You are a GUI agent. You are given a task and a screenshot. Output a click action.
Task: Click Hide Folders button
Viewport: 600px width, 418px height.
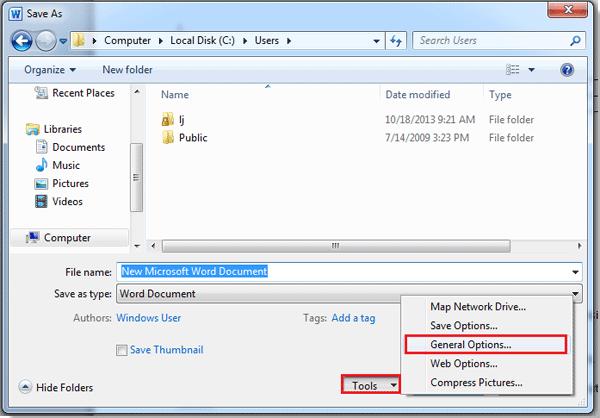pos(56,387)
